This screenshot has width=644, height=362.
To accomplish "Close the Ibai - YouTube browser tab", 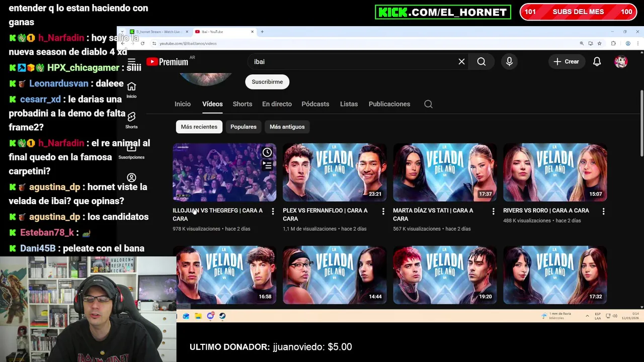I will [x=253, y=32].
